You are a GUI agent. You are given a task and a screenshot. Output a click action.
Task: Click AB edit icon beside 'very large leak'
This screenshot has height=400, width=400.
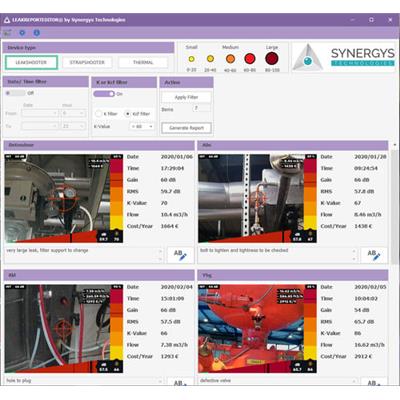pos(180,255)
